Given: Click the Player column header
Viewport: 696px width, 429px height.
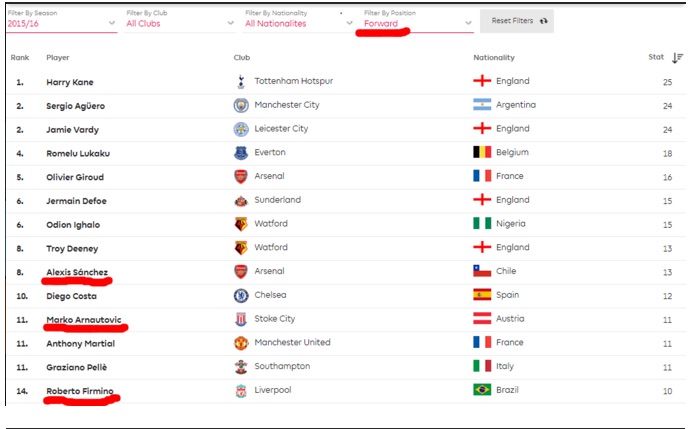Looking at the screenshot, I should click(58, 58).
